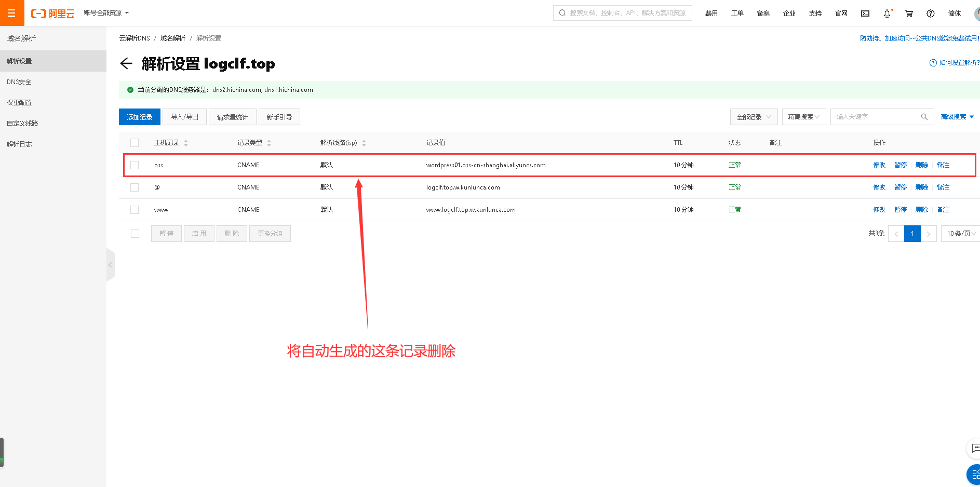980x487 pixels.
Task: Open 全部记录 filter dropdown
Action: [x=754, y=117]
